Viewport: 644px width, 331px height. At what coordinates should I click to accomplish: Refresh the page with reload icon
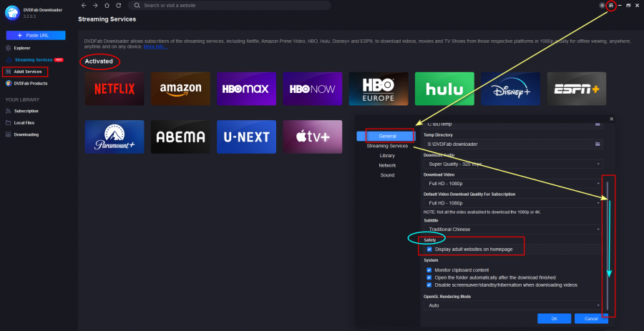click(x=117, y=5)
